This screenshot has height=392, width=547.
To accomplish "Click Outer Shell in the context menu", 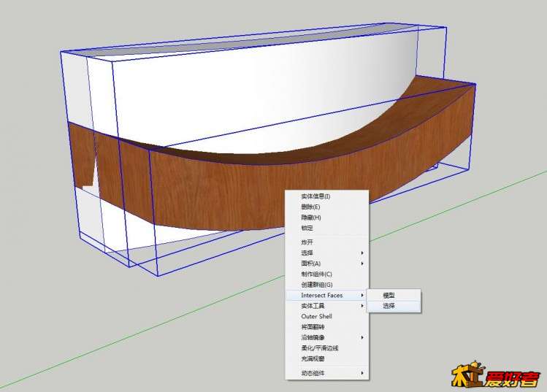I will point(327,316).
